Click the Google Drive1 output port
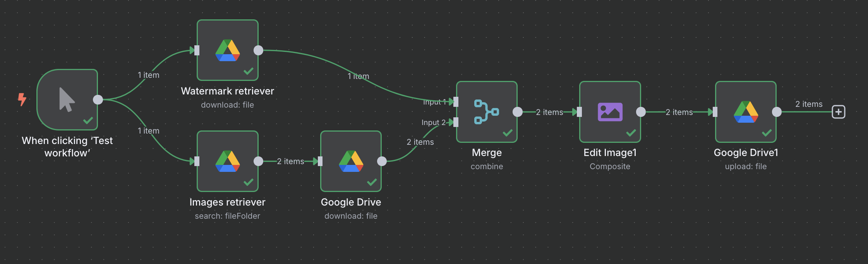The width and height of the screenshot is (868, 264). point(777,112)
